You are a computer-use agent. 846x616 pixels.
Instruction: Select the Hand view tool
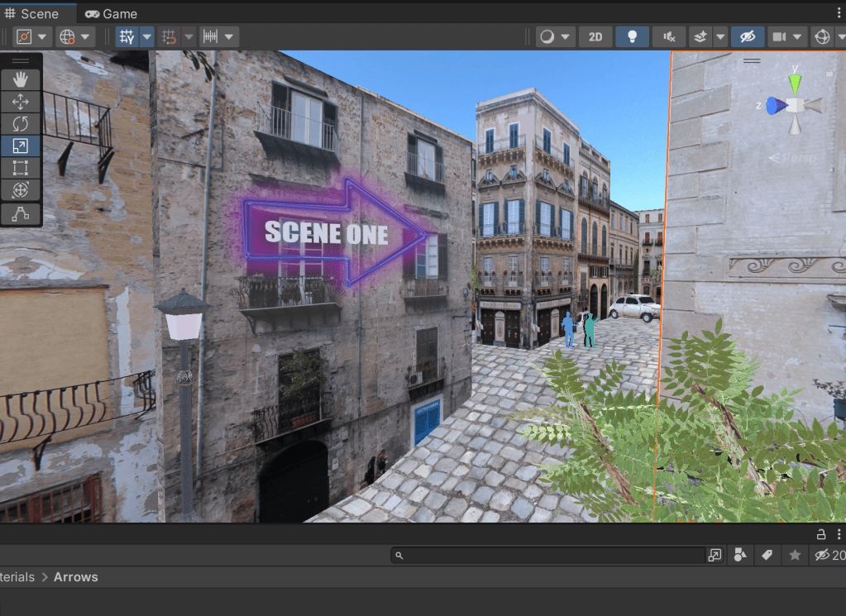21,79
